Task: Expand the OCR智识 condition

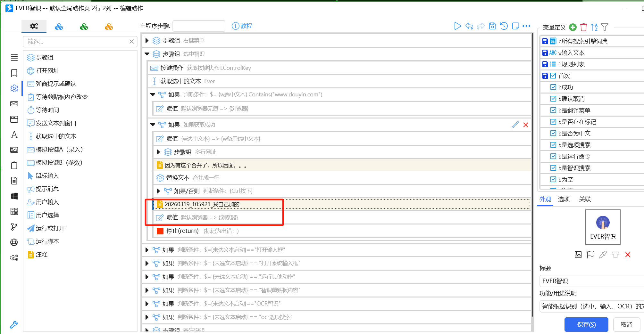Action: [147, 304]
